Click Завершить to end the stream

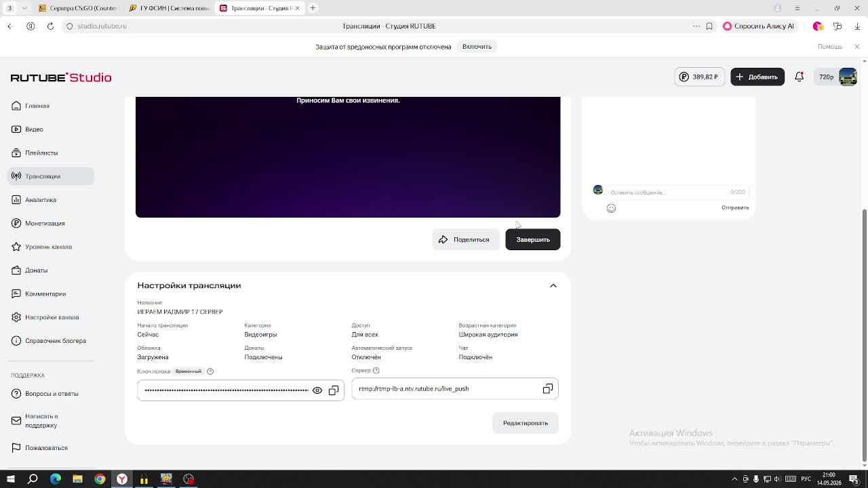coord(533,239)
